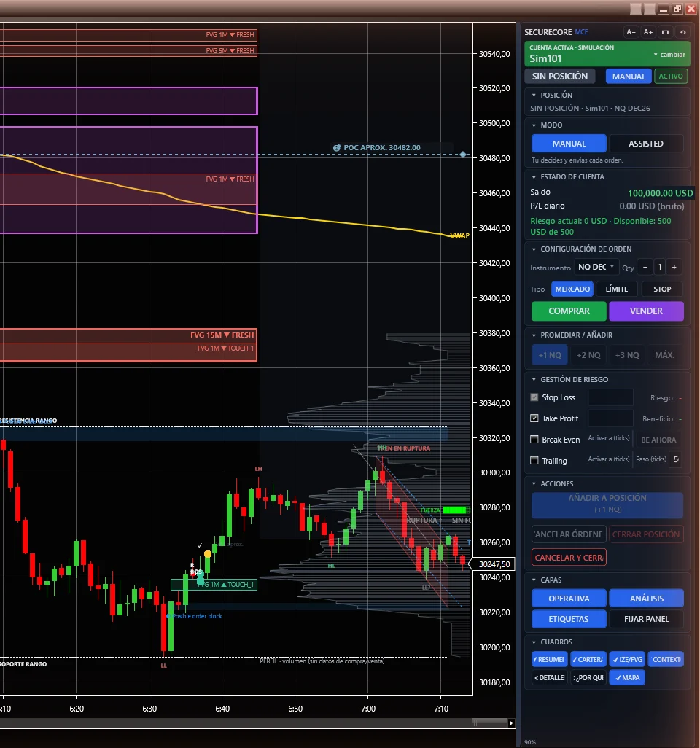Collapse the CAPAS section
The height and width of the screenshot is (748, 700).
coord(534,580)
